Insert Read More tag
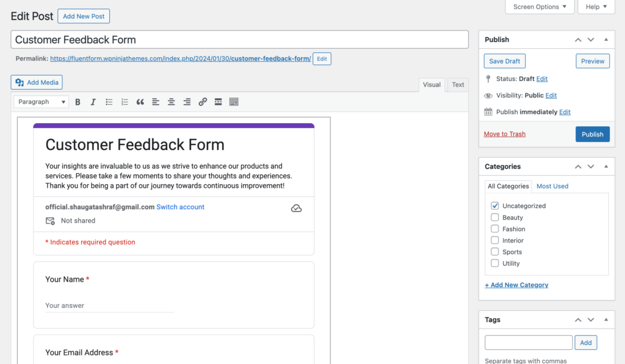Screen dimensions: 625x364 tap(218, 102)
